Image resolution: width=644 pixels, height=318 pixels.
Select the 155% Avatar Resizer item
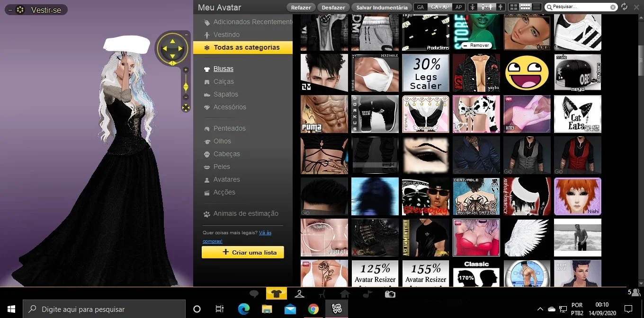[x=426, y=273]
